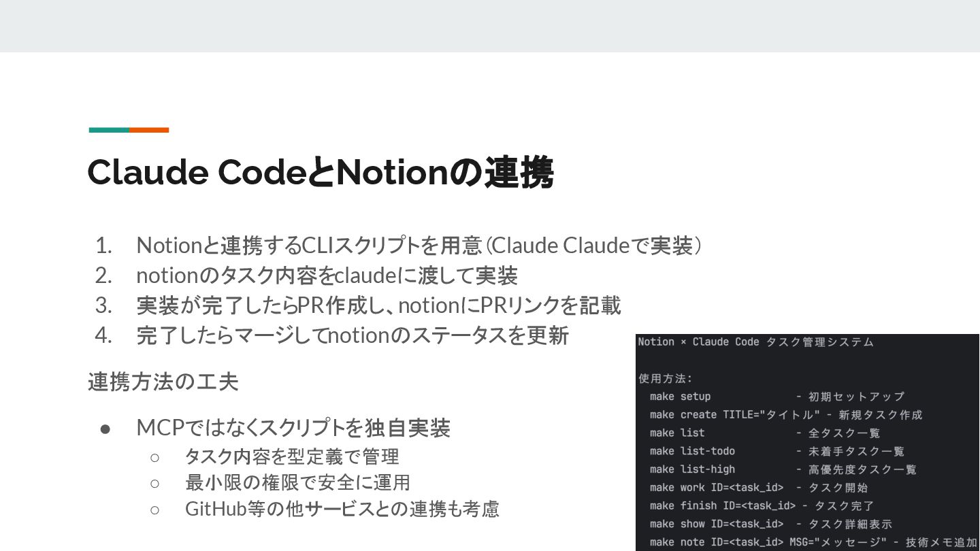Click the terminal screenshot image

(808, 442)
